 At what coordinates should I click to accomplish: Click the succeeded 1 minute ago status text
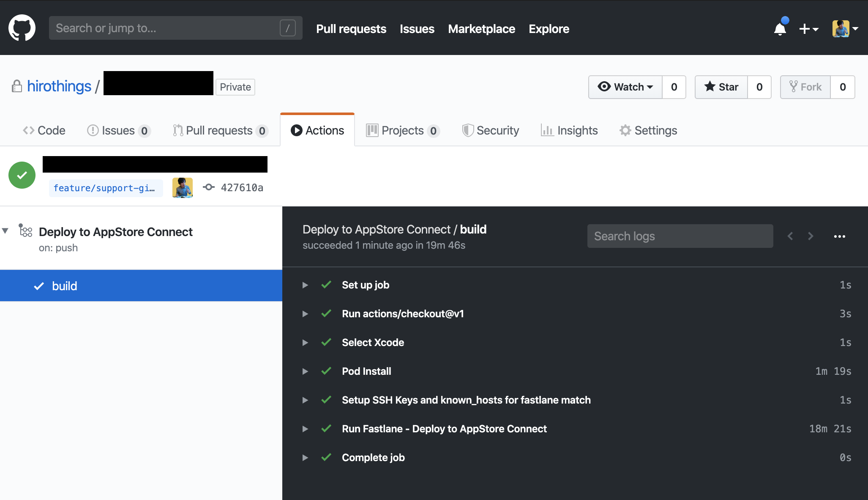coord(384,245)
